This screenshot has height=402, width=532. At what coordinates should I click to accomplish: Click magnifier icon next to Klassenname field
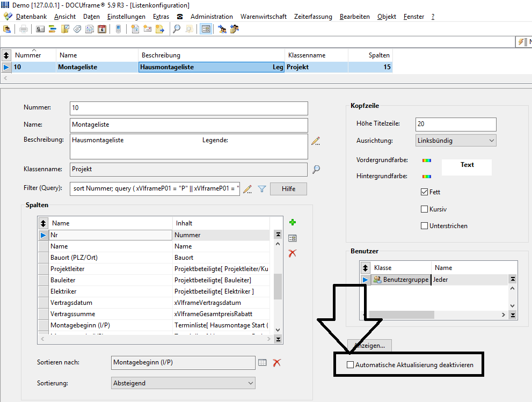pos(316,169)
